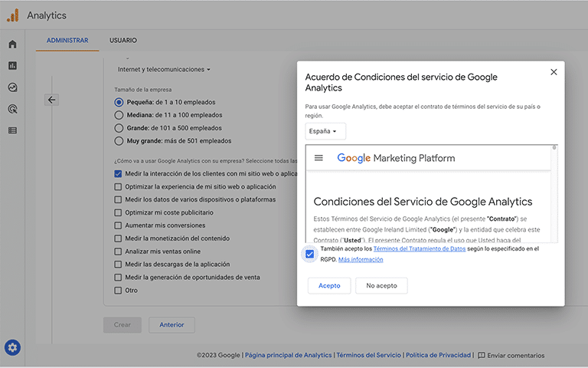The width and height of the screenshot is (588, 368).
Task: Open the Home icon in sidebar
Action: (x=12, y=44)
